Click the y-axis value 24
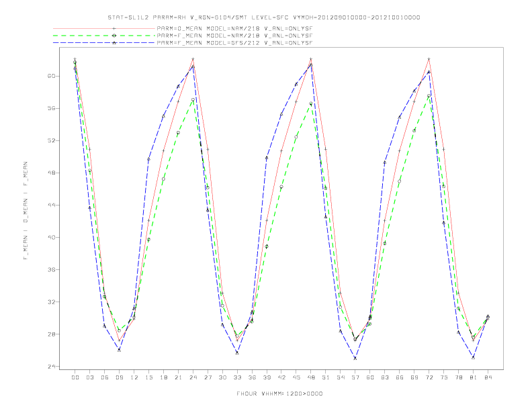 click(x=51, y=366)
